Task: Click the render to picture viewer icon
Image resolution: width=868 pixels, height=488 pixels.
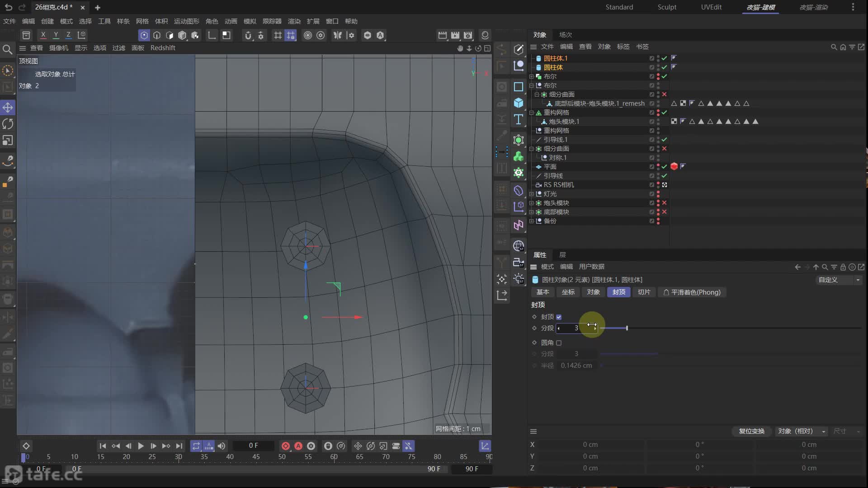Action: [x=455, y=35]
